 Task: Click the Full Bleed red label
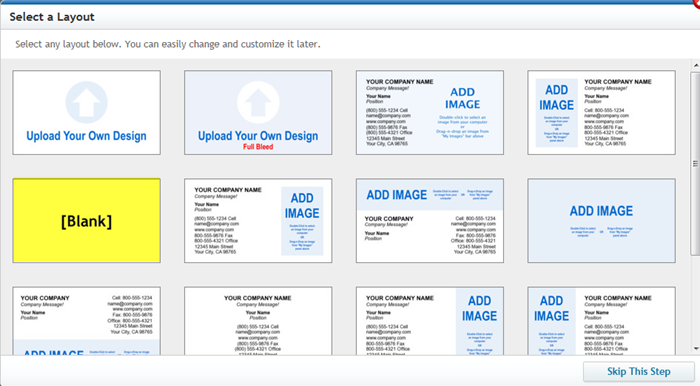258,147
